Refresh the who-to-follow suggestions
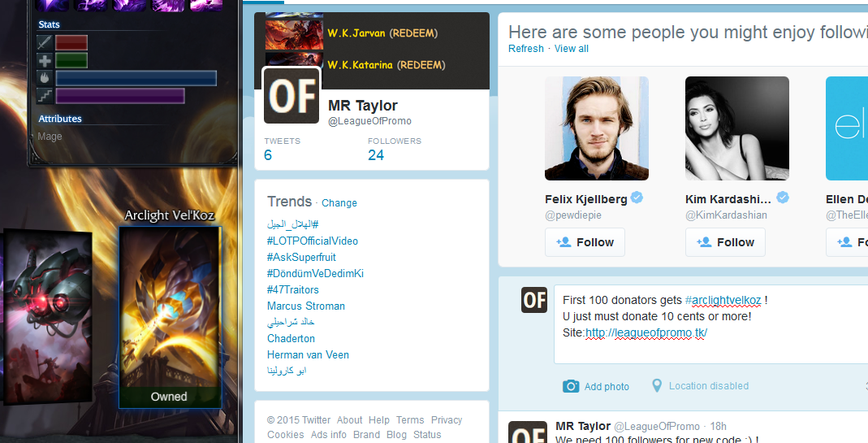868x443 pixels. [x=526, y=49]
